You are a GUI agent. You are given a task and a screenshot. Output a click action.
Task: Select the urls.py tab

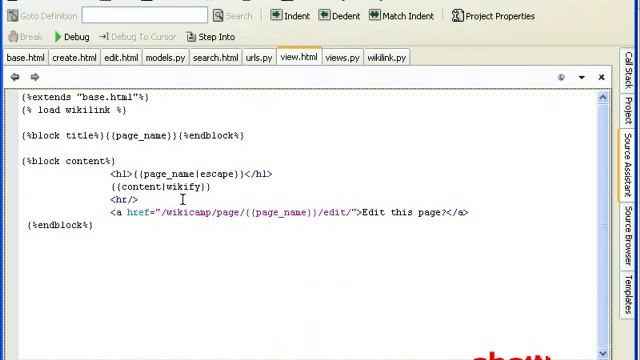point(259,58)
